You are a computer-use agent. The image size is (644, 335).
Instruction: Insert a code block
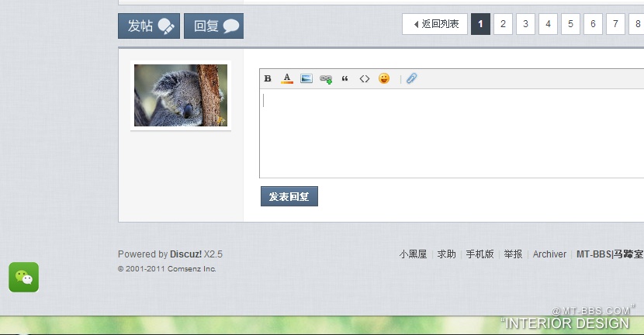click(x=364, y=78)
